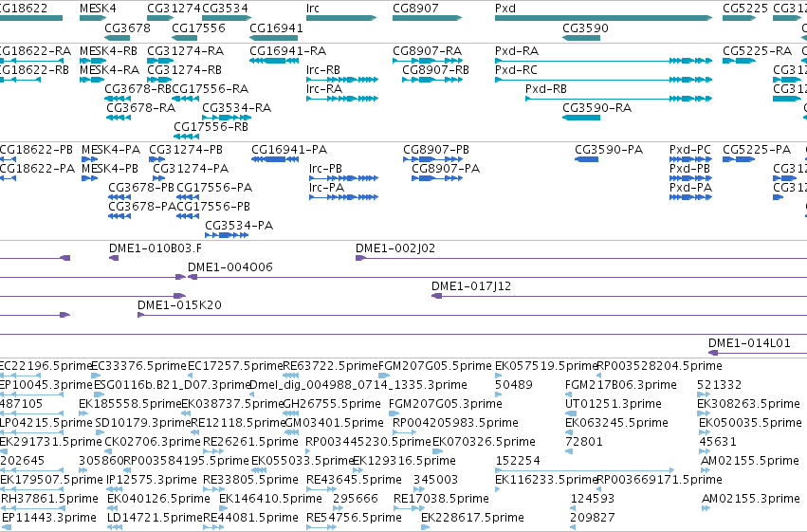Select BAC clone DME1-004O06 label
The image size is (807, 532).
(230, 267)
